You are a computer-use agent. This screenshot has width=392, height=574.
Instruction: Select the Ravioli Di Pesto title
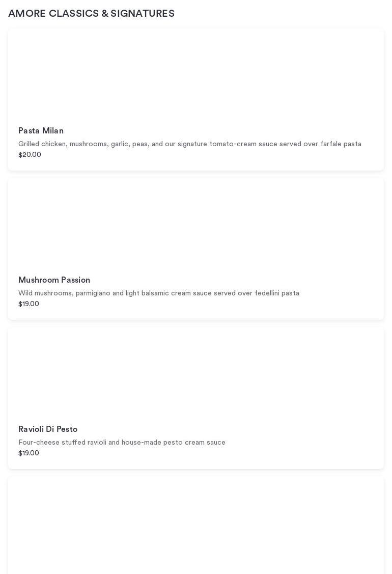click(48, 429)
